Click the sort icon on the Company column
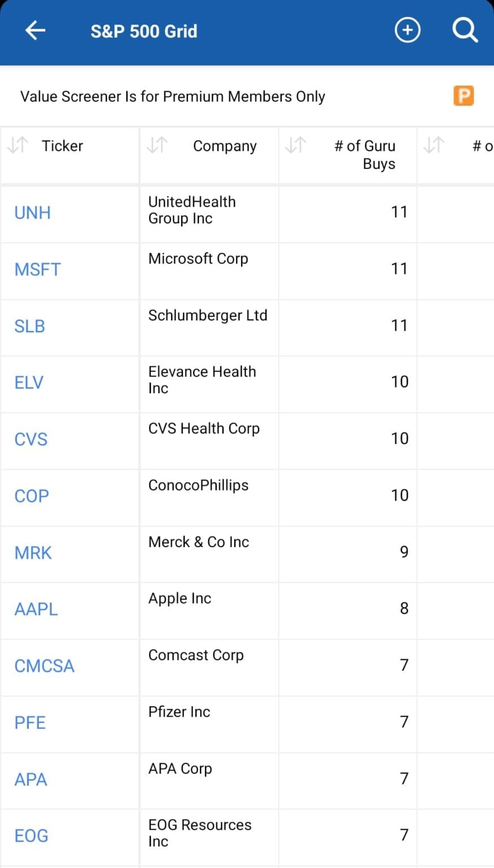The width and height of the screenshot is (494, 868). [156, 145]
